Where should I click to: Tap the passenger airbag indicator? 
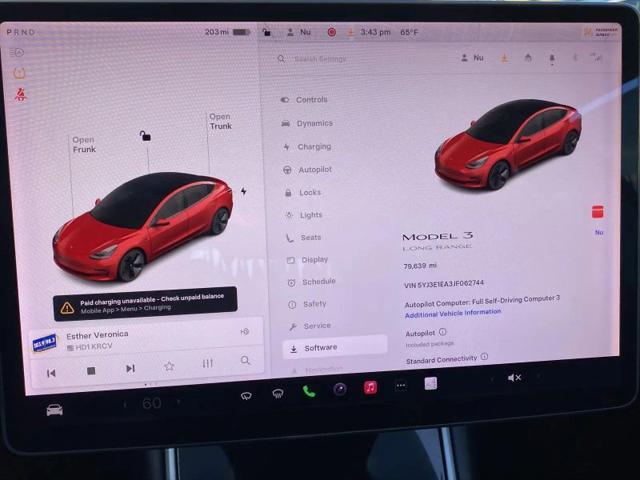click(x=601, y=32)
